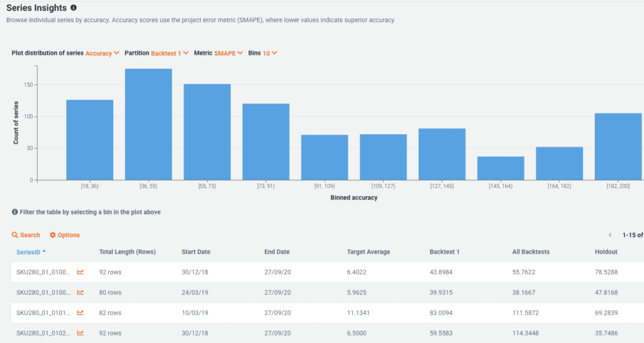
Task: Change the Metric SMAPE dropdown
Action: 228,53
